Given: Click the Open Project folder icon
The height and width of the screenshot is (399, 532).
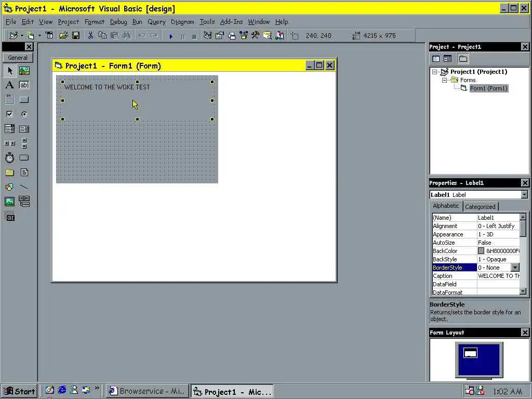Looking at the screenshot, I should click(x=63, y=35).
